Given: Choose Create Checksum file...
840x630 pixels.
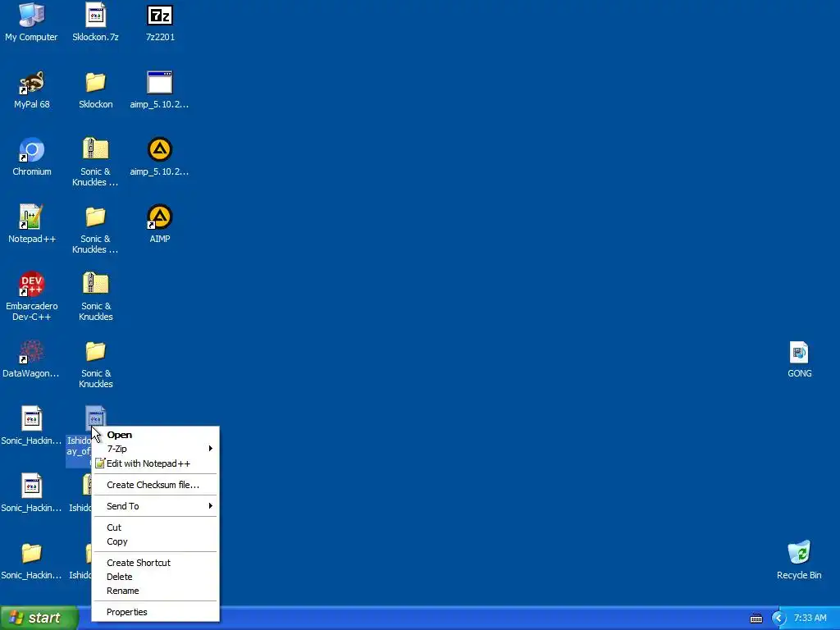Looking at the screenshot, I should tap(155, 485).
